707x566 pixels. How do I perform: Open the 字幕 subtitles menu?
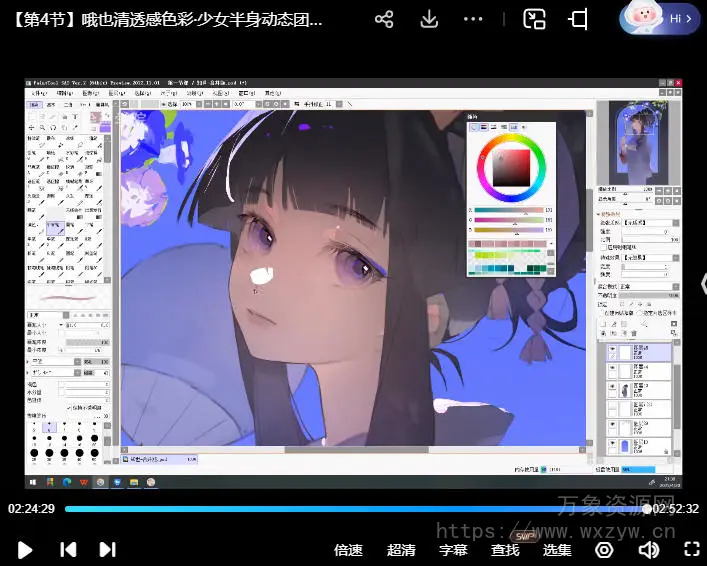click(x=453, y=549)
